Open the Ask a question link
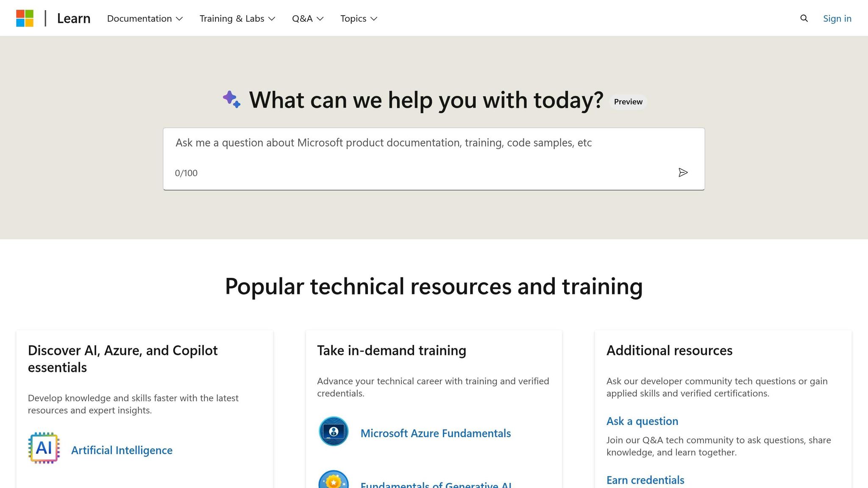Screen dimensions: 868x488 point(642,421)
